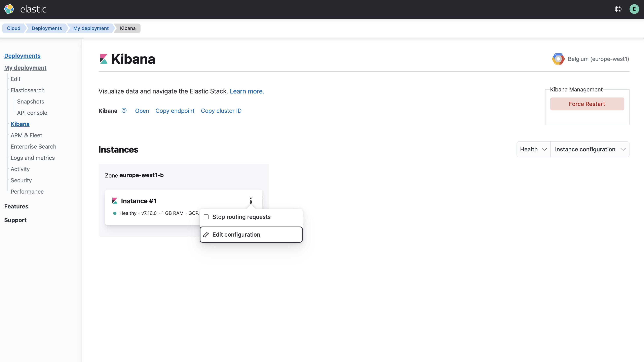This screenshot has height=362, width=644.
Task: Open Activity in the sidebar
Action: (20, 169)
